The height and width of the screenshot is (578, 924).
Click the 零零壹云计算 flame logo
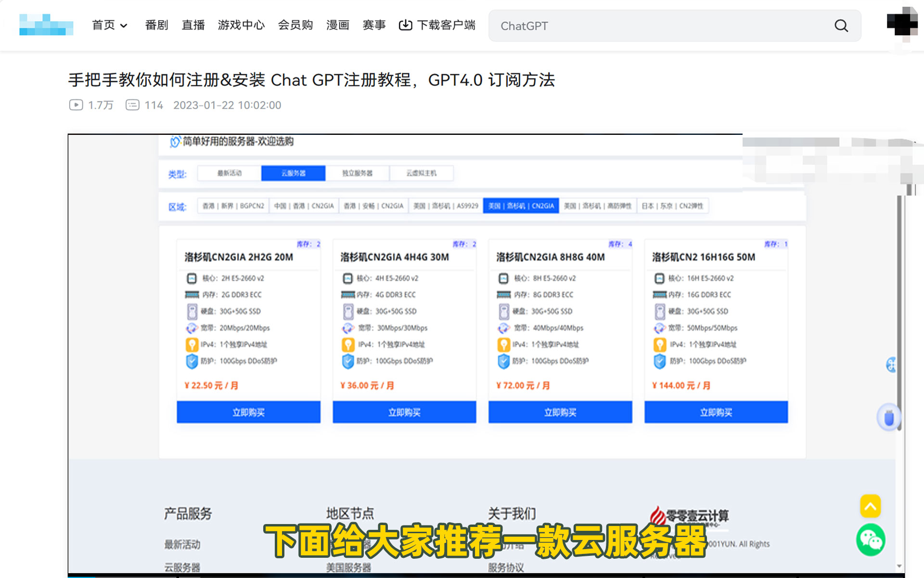[x=657, y=516]
